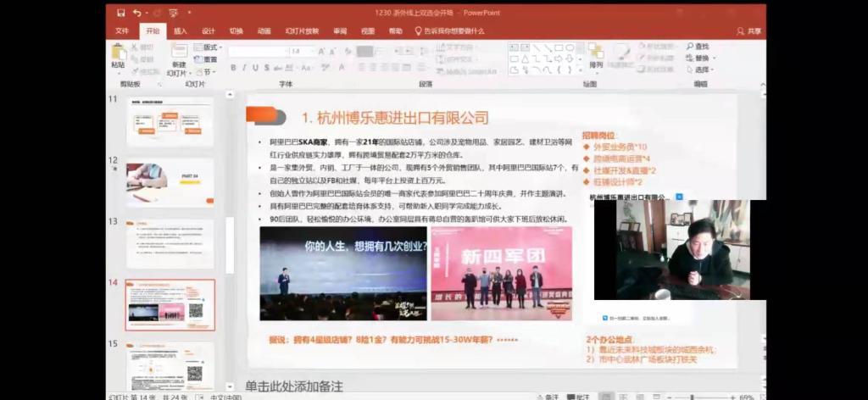Toggle Bold text formatting
The width and height of the screenshot is (868, 400).
point(233,68)
